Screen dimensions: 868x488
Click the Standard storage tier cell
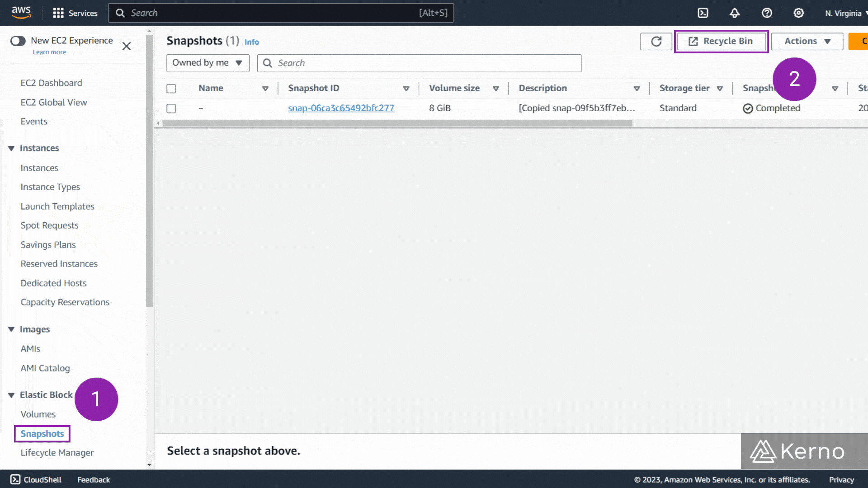point(678,108)
